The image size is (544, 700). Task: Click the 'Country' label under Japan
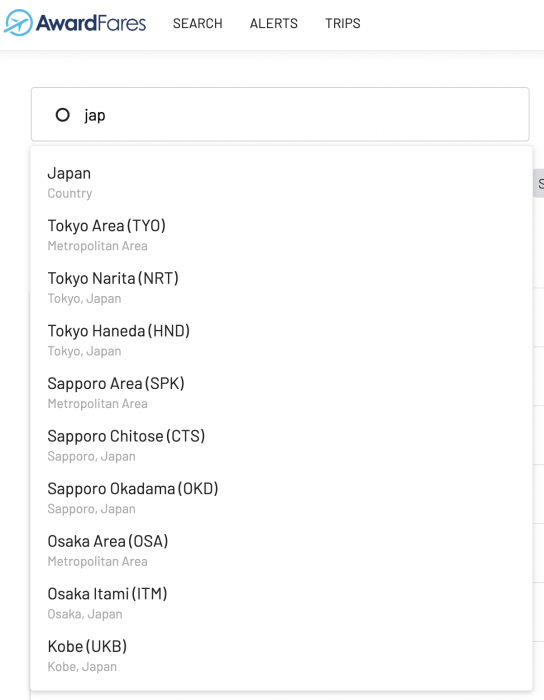click(x=70, y=193)
